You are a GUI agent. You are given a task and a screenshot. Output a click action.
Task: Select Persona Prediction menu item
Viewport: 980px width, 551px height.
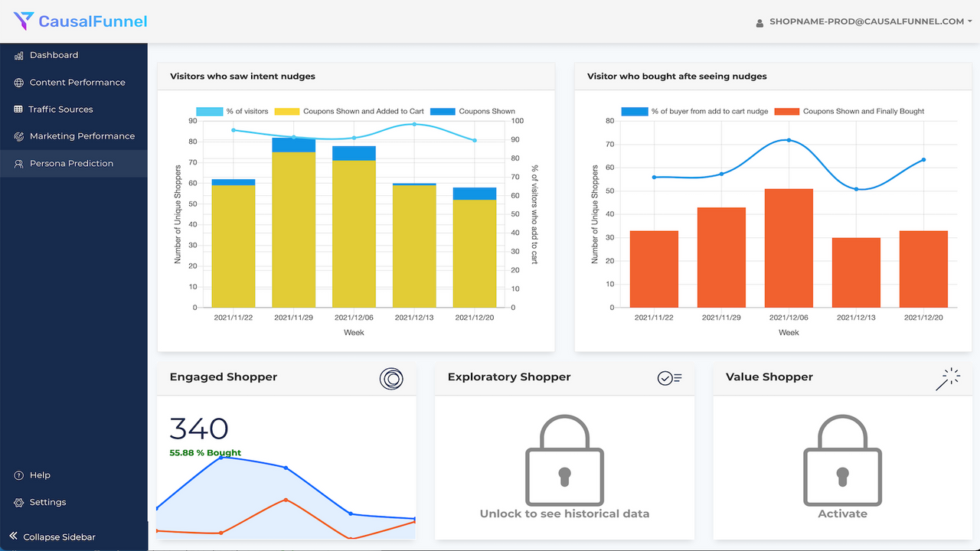(73, 164)
